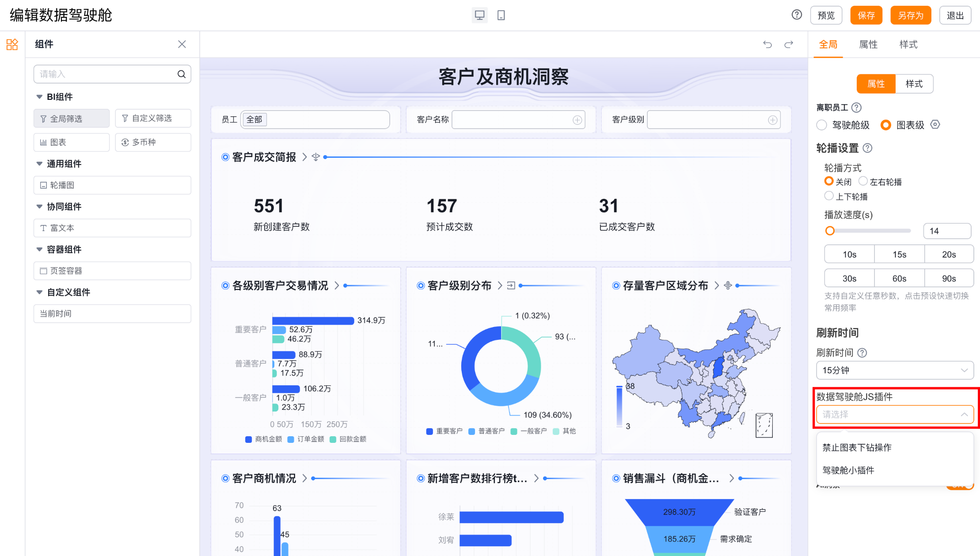980x556 pixels.
Task: Set carousel speed preset to 60s
Action: 899,278
